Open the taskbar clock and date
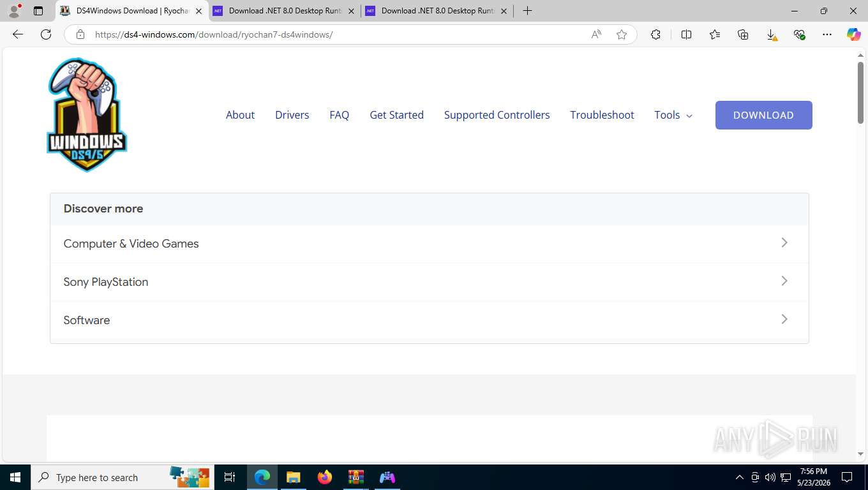 (814, 477)
